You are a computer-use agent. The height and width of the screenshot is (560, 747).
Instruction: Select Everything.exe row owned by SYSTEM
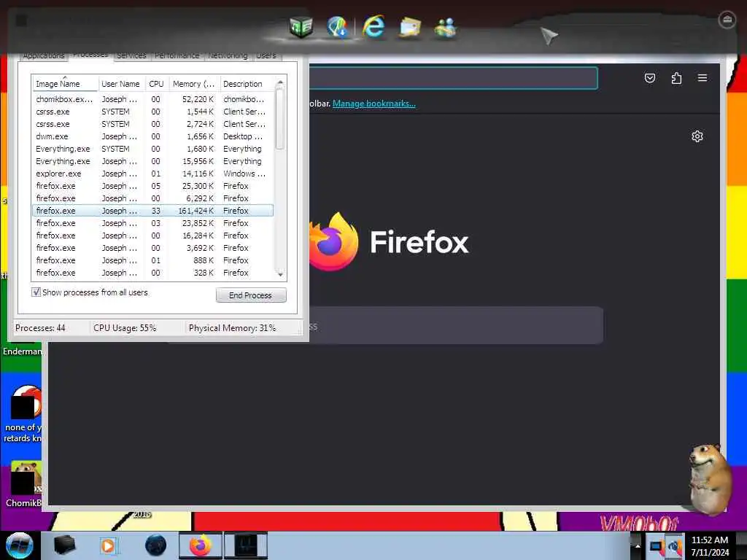[152, 149]
